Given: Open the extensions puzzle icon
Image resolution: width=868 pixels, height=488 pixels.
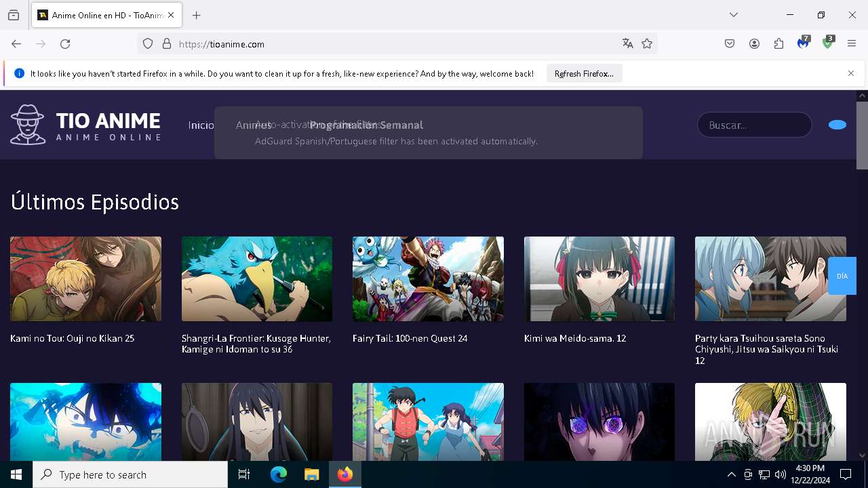Looking at the screenshot, I should click(x=778, y=44).
